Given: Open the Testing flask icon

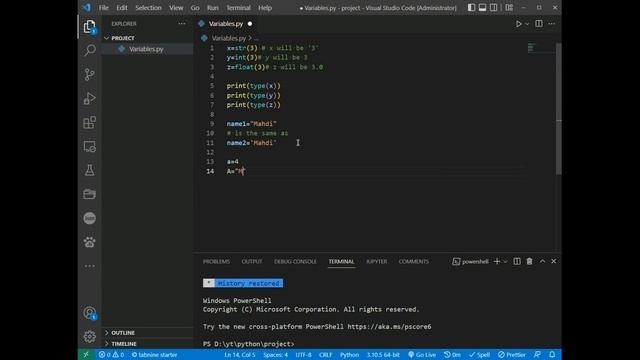Looking at the screenshot, I should pos(89,170).
